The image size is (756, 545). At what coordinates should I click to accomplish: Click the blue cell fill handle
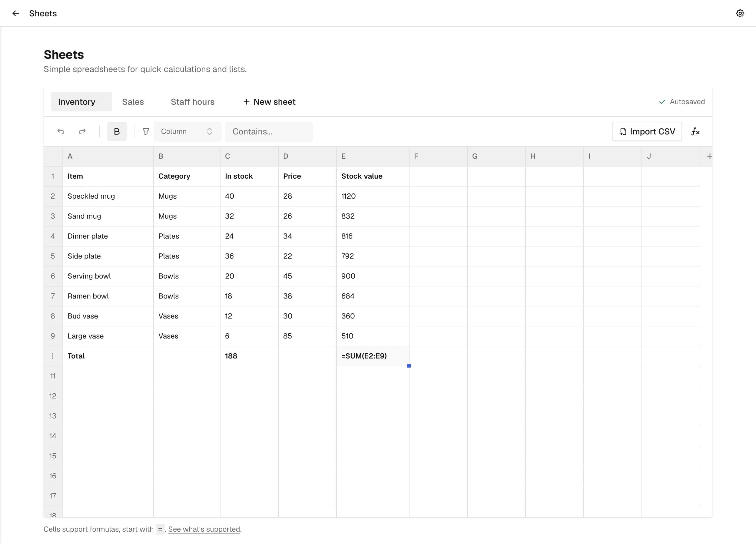(409, 366)
